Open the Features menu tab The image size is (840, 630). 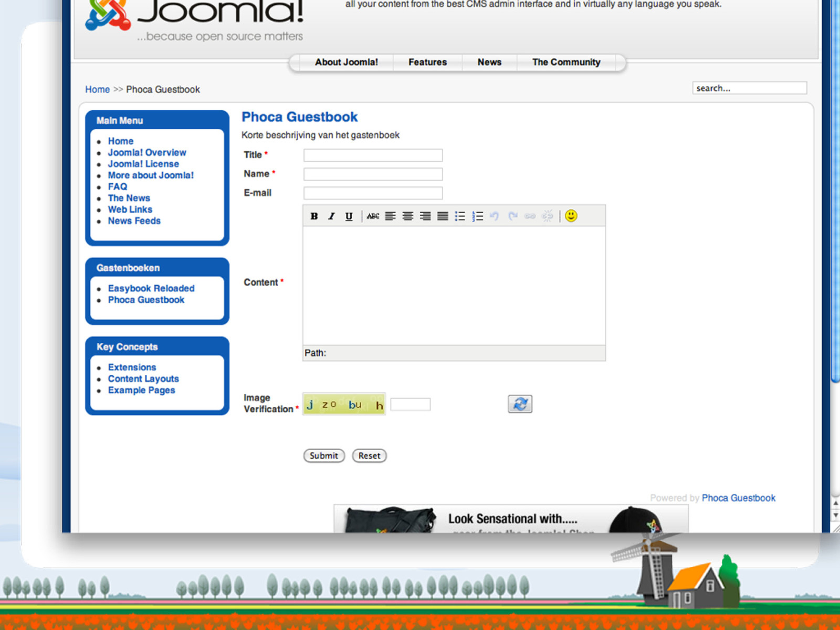tap(428, 62)
